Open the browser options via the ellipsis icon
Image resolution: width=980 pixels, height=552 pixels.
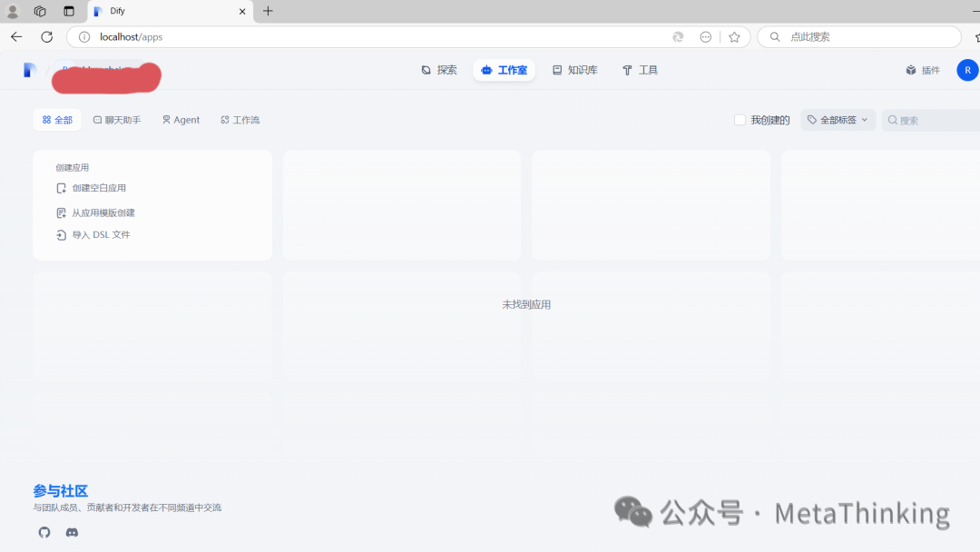705,36
